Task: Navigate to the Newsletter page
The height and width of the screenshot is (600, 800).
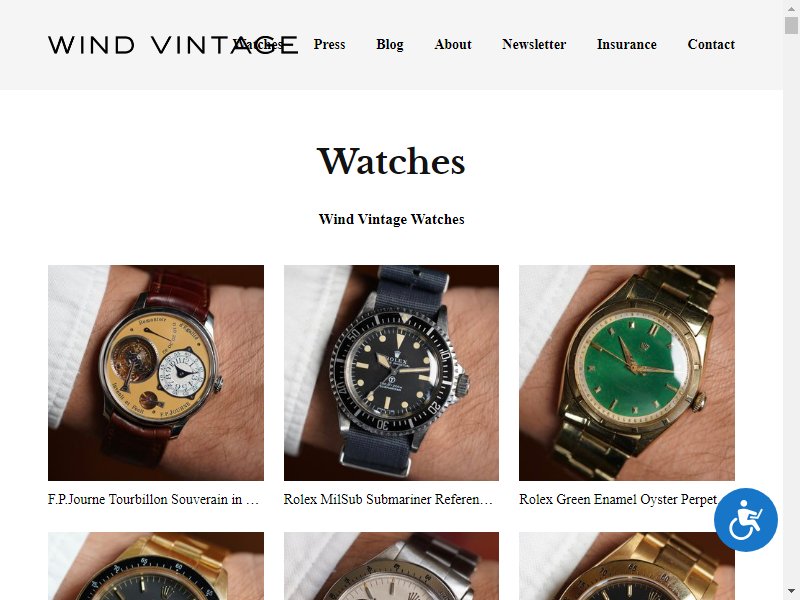Action: (x=534, y=44)
